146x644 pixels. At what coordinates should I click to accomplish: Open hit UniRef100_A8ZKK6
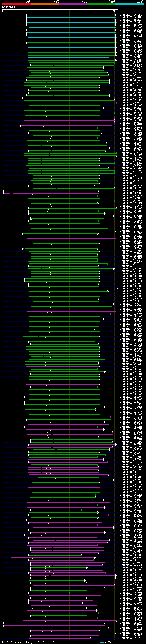tap(131, 407)
